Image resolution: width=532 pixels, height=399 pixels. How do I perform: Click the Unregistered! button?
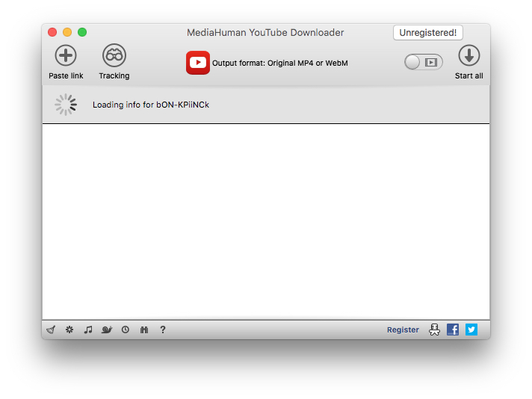(x=428, y=33)
